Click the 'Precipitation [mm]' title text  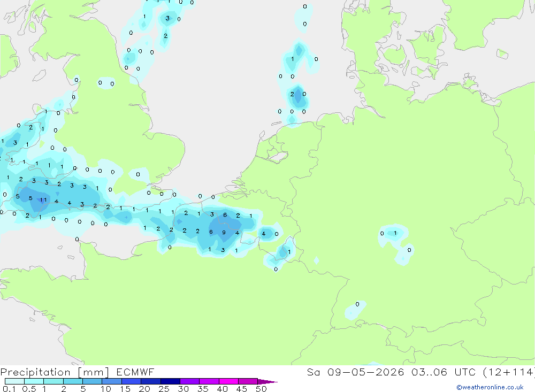pos(55,372)
